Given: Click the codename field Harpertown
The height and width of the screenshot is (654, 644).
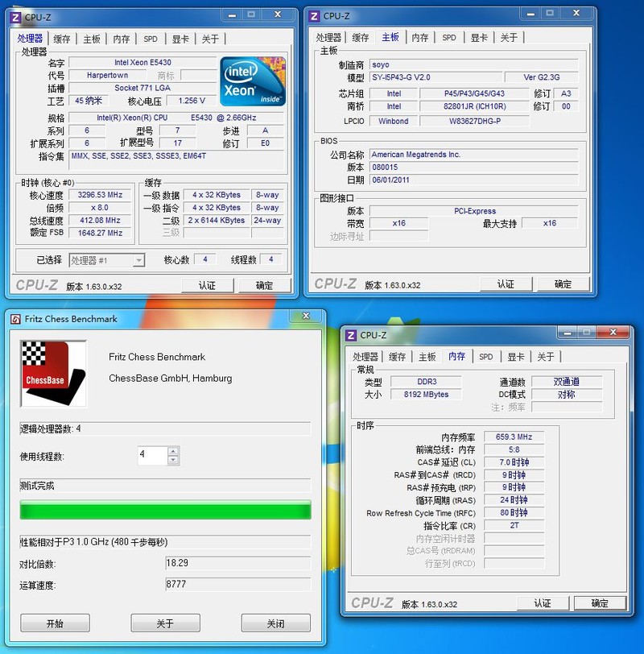Looking at the screenshot, I should click(x=108, y=76).
